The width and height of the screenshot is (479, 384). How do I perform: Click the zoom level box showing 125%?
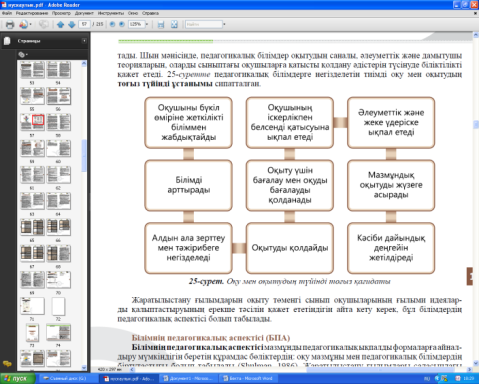[136, 24]
